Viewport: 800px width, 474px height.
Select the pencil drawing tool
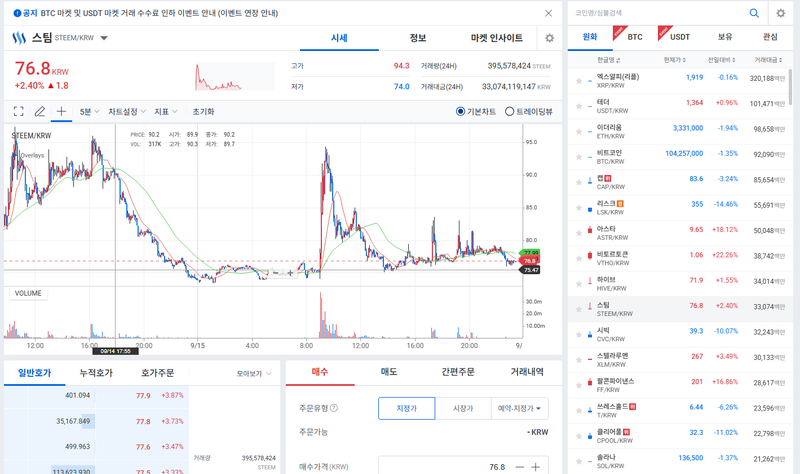click(40, 111)
